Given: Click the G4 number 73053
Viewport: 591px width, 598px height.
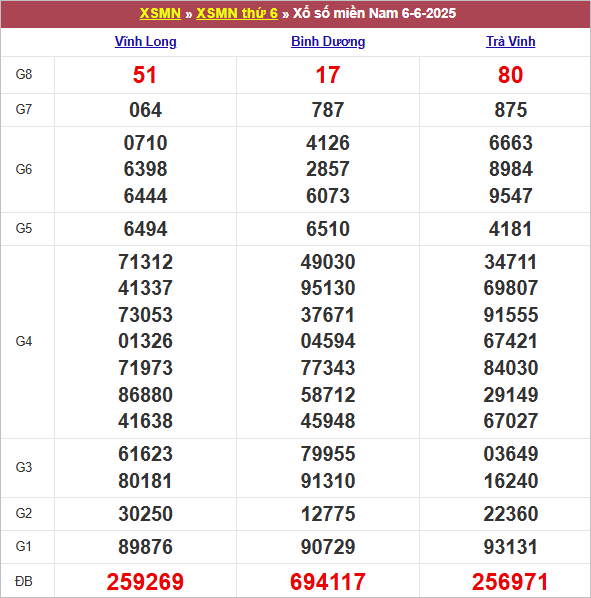Looking at the screenshot, I should pyautogui.click(x=146, y=315).
